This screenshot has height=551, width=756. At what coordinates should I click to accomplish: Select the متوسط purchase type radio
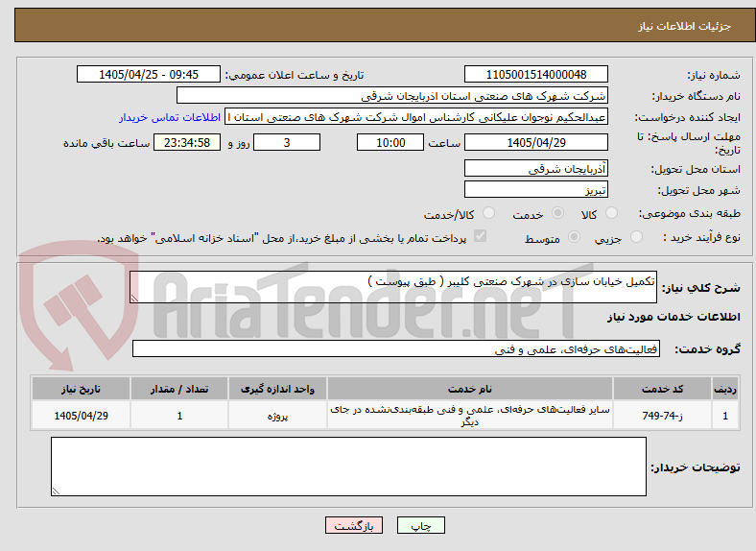[x=574, y=237]
